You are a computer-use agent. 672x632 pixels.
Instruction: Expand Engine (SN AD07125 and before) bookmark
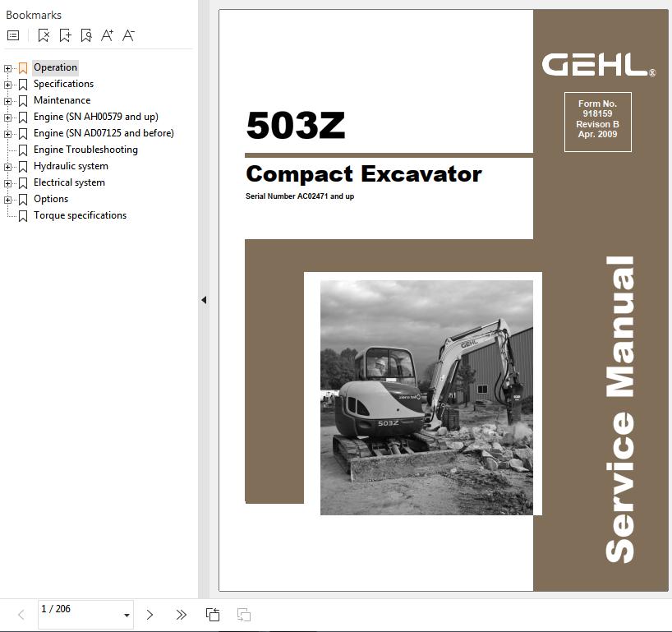click(7, 134)
